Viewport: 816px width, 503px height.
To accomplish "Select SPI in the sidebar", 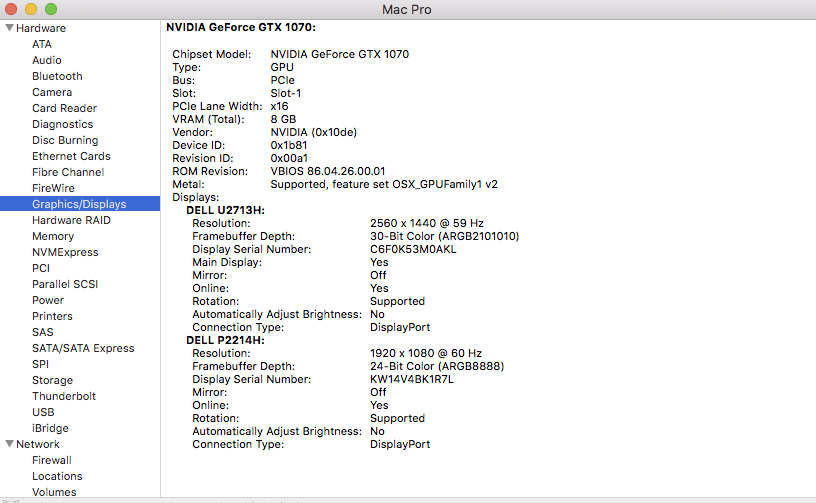I will click(x=41, y=364).
